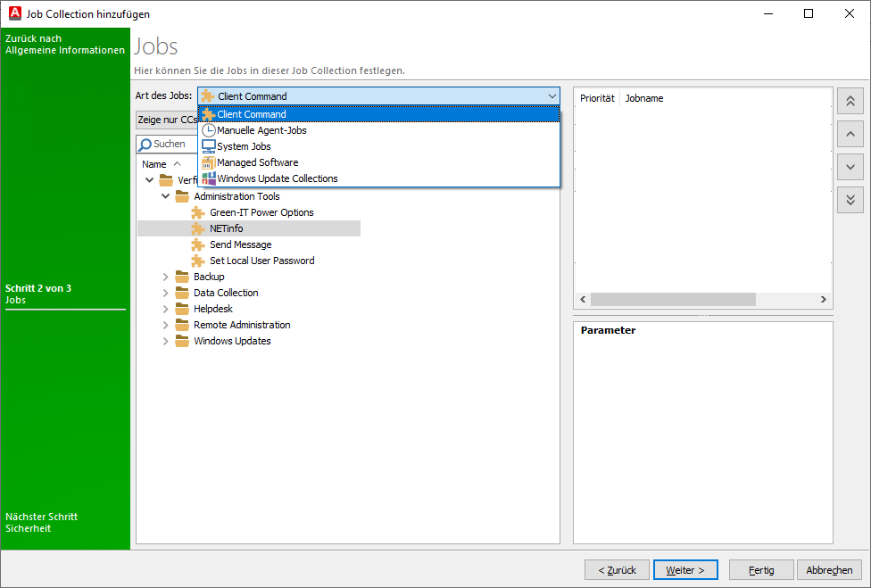The height and width of the screenshot is (588, 871).
Task: Expand the Data Collection folder
Action: pyautogui.click(x=165, y=293)
